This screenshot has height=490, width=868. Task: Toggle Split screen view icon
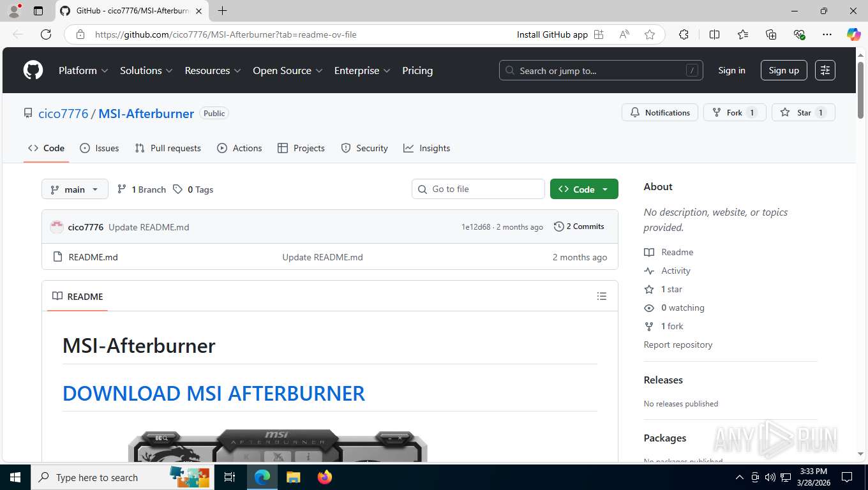tap(714, 34)
